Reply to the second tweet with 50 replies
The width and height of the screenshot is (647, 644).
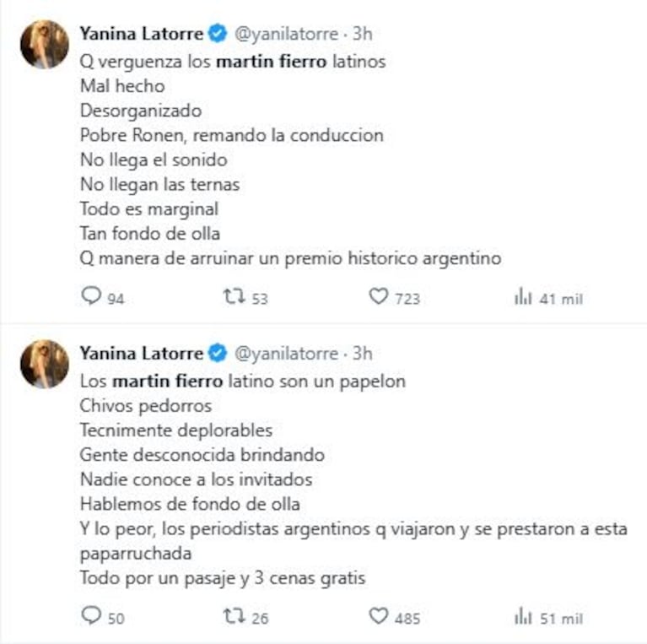tap(91, 616)
